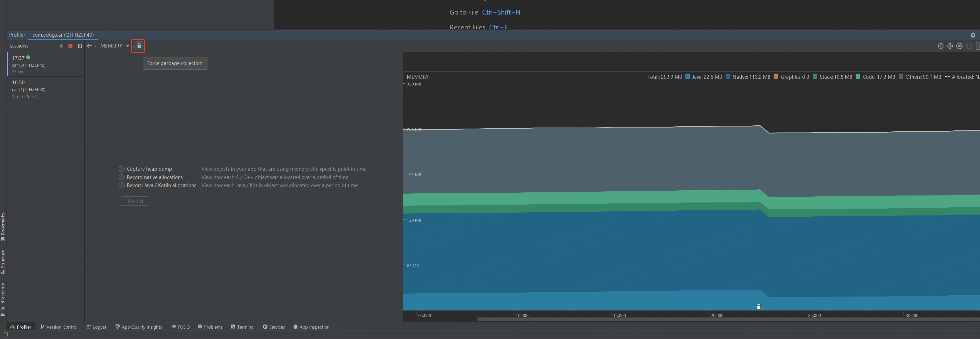This screenshot has height=339, width=980.
Task: Start a new profiling session with plus icon
Action: point(61,46)
